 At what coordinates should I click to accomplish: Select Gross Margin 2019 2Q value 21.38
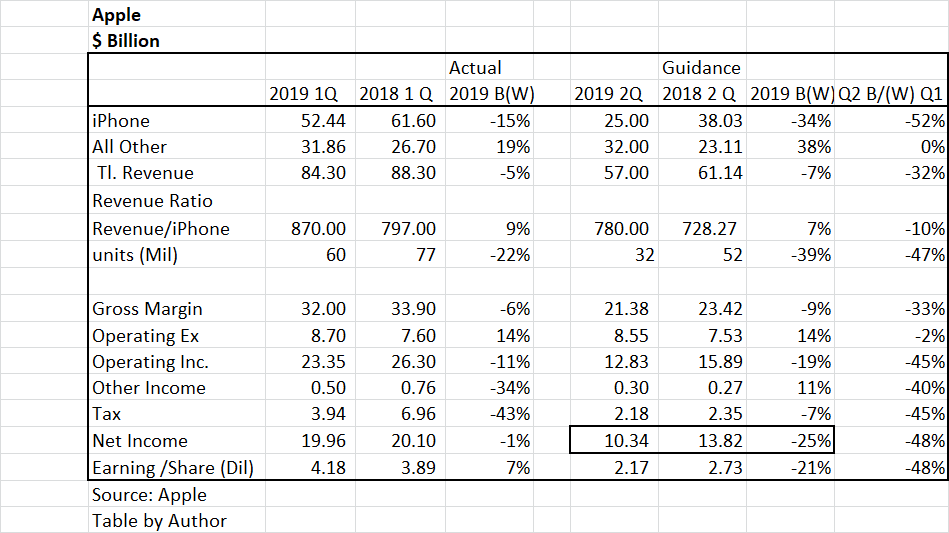click(x=614, y=309)
